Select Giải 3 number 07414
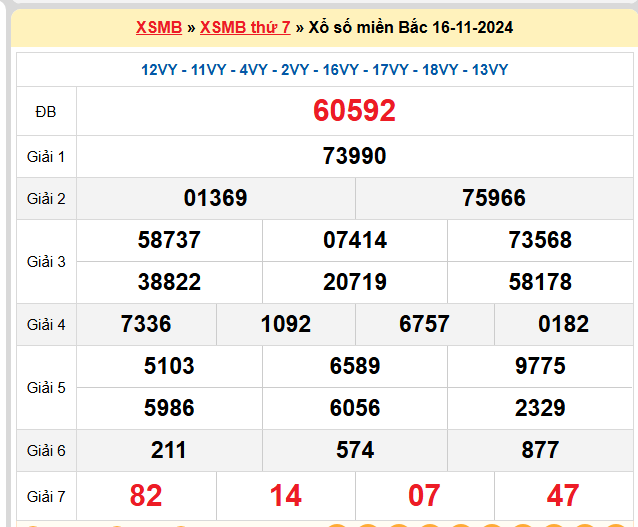638x527 pixels. coord(355,240)
